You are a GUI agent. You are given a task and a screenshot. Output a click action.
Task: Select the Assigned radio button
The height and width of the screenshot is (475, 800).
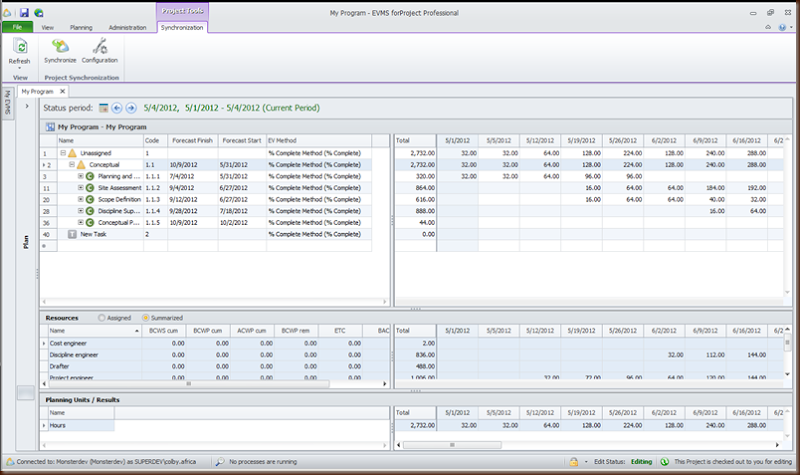click(x=100, y=317)
